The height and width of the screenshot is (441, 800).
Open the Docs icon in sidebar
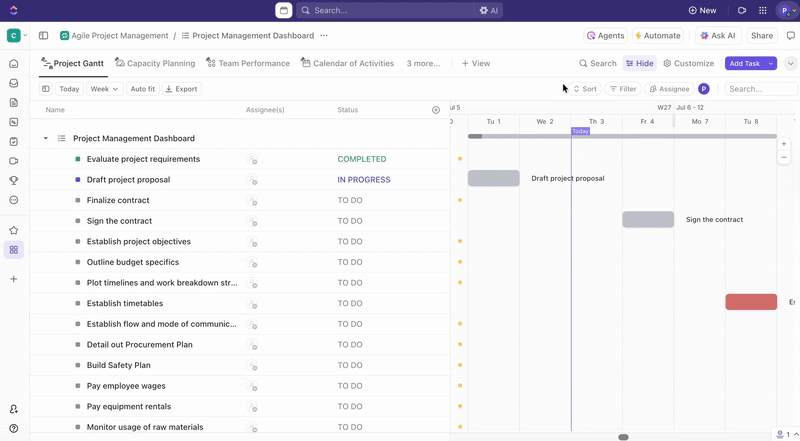coord(14,103)
